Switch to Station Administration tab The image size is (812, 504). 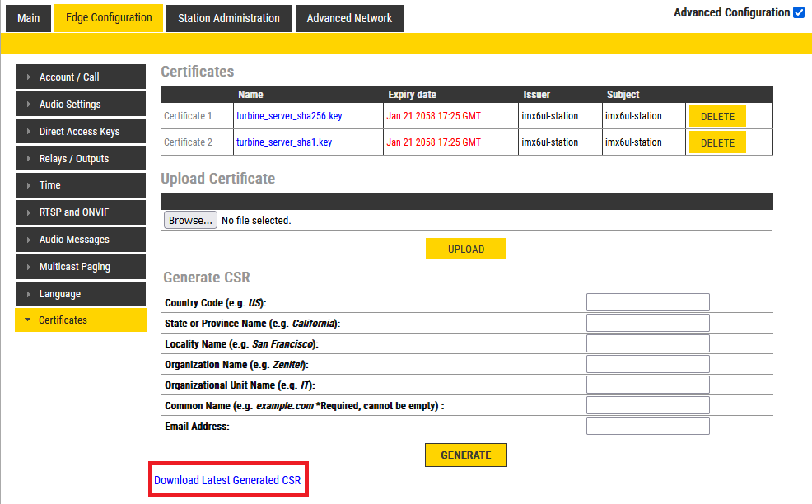tap(228, 18)
